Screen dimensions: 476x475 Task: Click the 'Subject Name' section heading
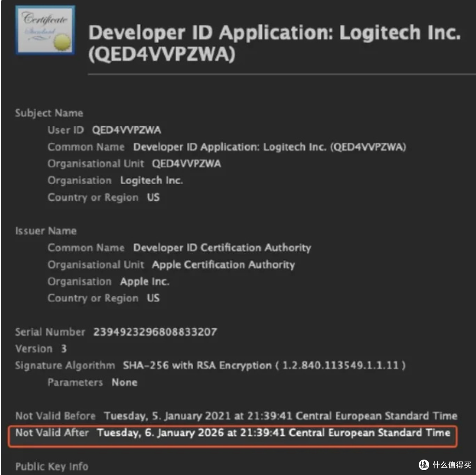pyautogui.click(x=49, y=113)
